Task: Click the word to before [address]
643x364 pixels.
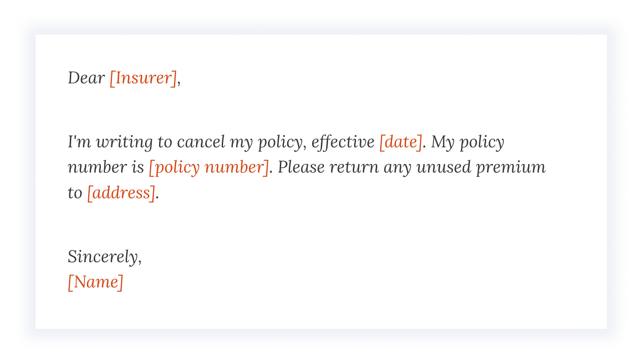Action: (x=75, y=193)
